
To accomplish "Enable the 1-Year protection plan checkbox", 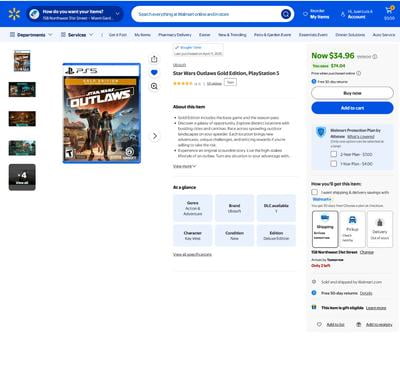I will click(x=334, y=164).
